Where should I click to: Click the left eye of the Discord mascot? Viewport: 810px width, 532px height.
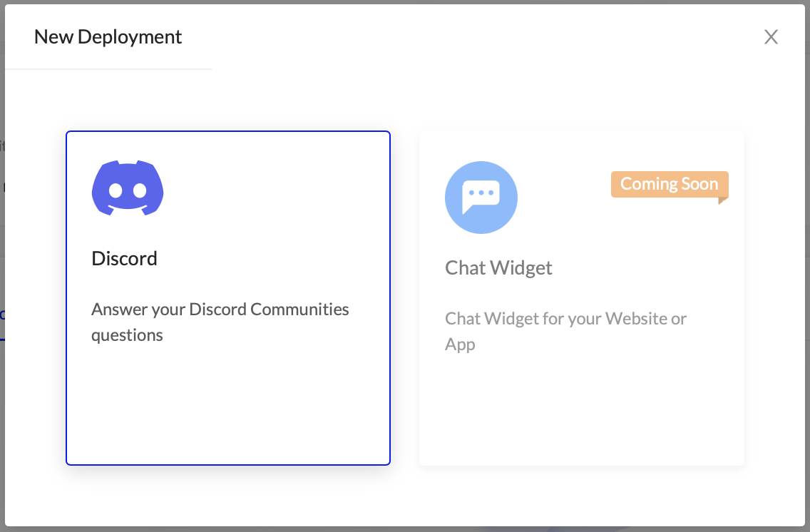click(116, 190)
